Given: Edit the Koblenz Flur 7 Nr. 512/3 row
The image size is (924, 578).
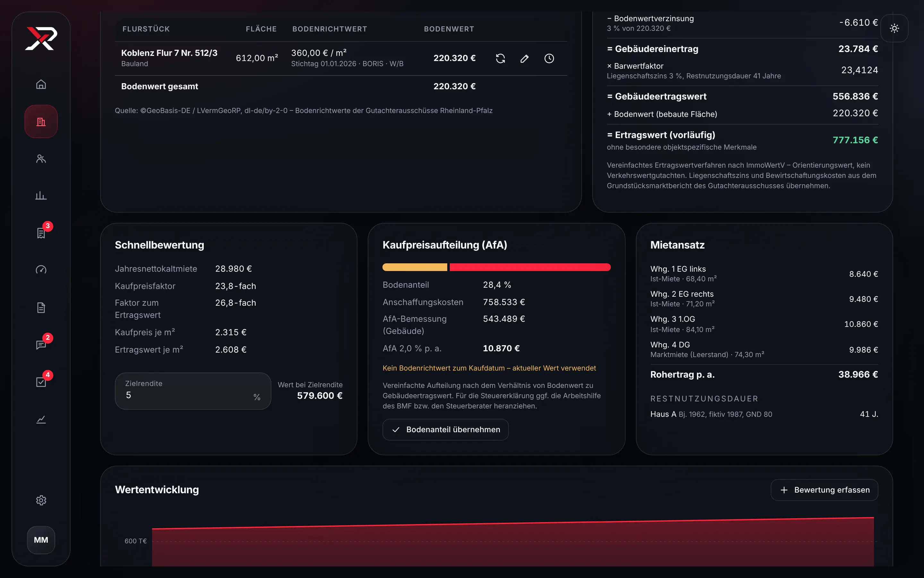Looking at the screenshot, I should [525, 58].
